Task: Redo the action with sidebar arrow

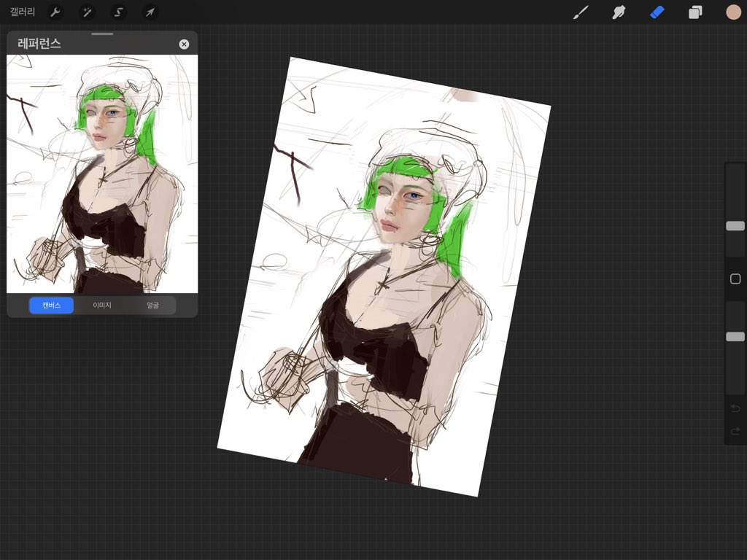Action: [x=735, y=432]
